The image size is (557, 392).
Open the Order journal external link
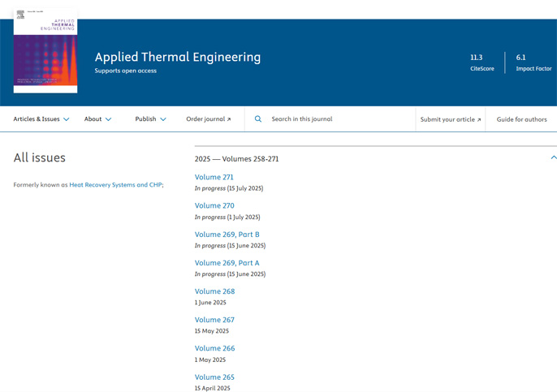point(209,119)
